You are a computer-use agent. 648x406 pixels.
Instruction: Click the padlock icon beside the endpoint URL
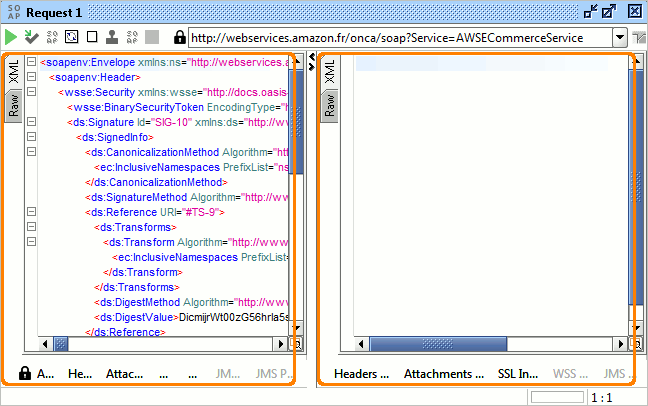pos(179,37)
